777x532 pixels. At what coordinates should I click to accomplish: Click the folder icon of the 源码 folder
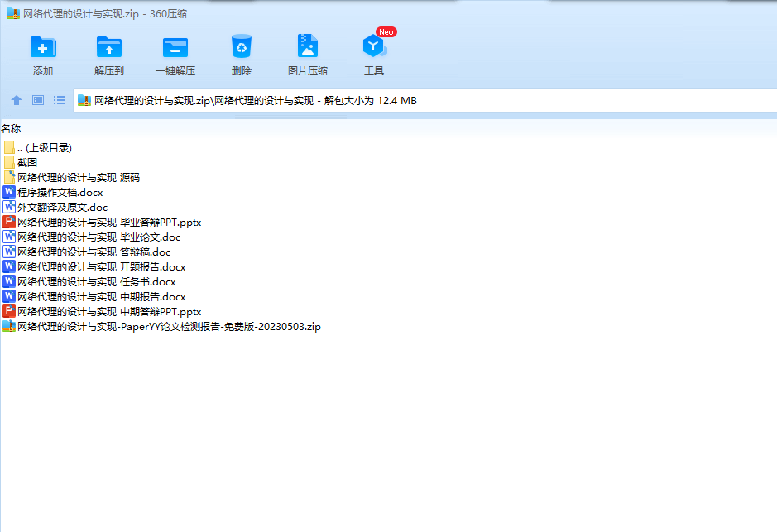click(9, 177)
